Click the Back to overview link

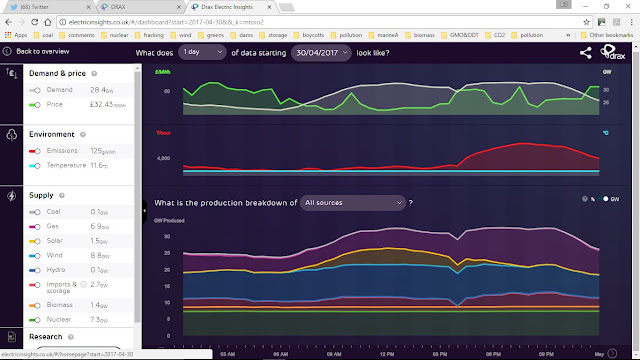(x=43, y=51)
